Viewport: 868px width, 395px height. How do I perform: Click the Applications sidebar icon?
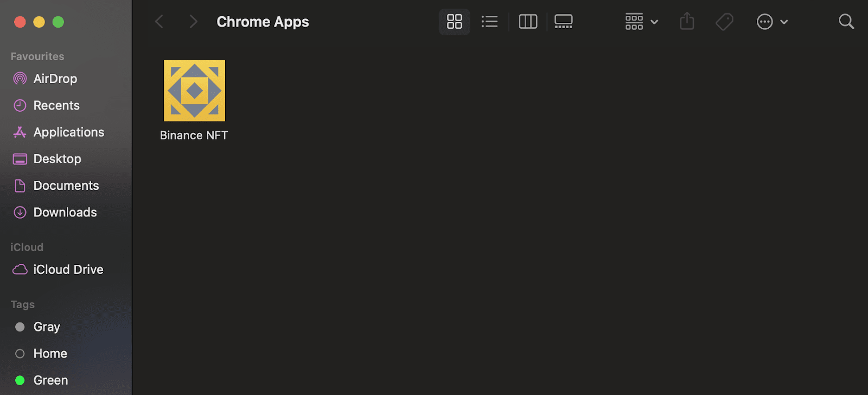(x=20, y=132)
